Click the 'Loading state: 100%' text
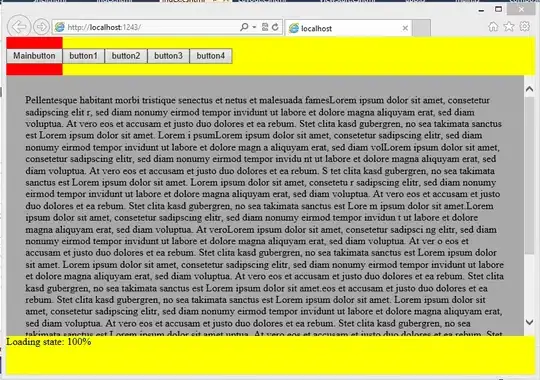 click(x=49, y=342)
